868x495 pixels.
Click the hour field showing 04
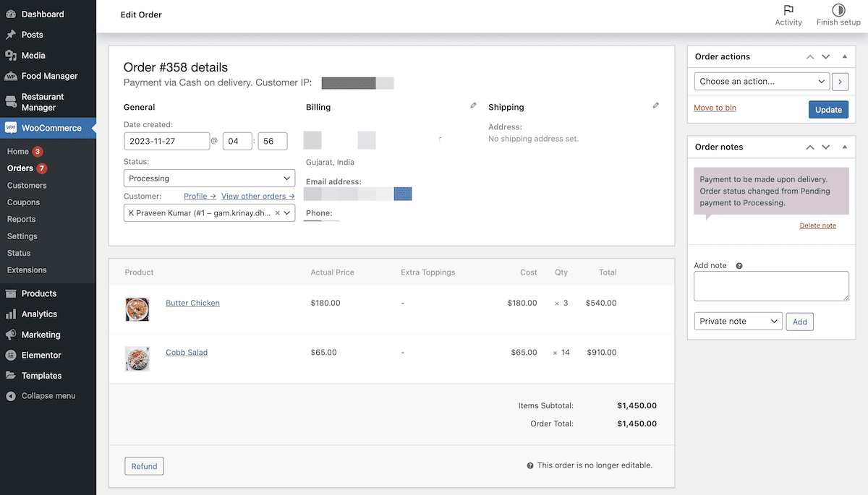(237, 141)
